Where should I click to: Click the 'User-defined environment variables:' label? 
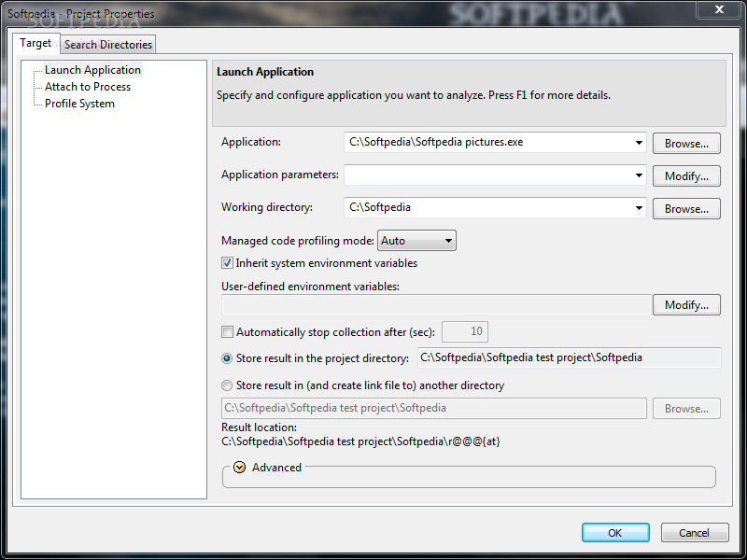click(x=311, y=287)
